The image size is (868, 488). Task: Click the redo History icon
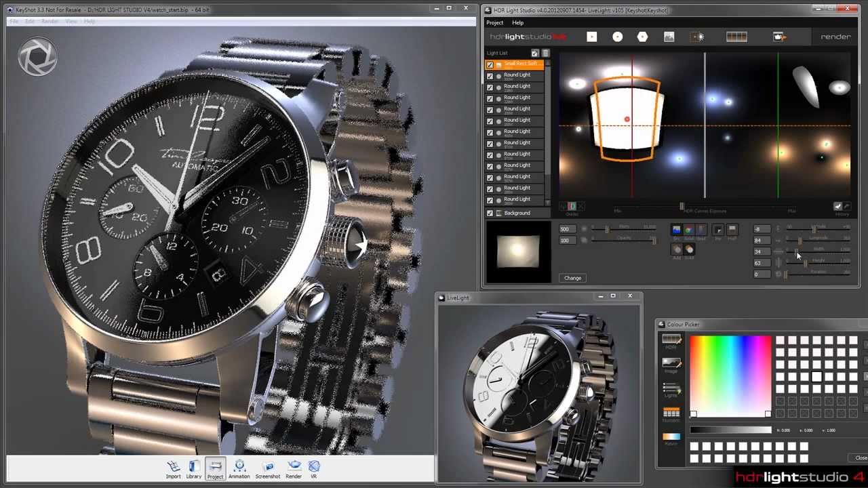(847, 206)
